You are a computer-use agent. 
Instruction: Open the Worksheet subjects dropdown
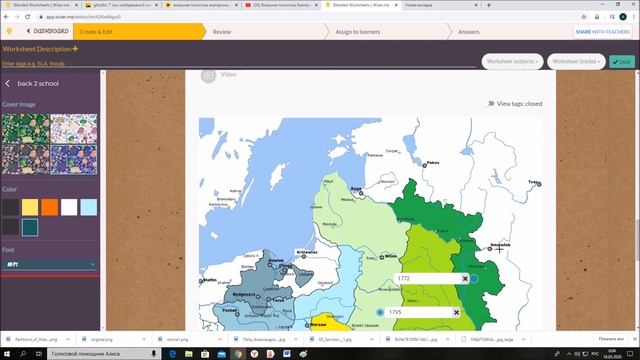point(512,62)
